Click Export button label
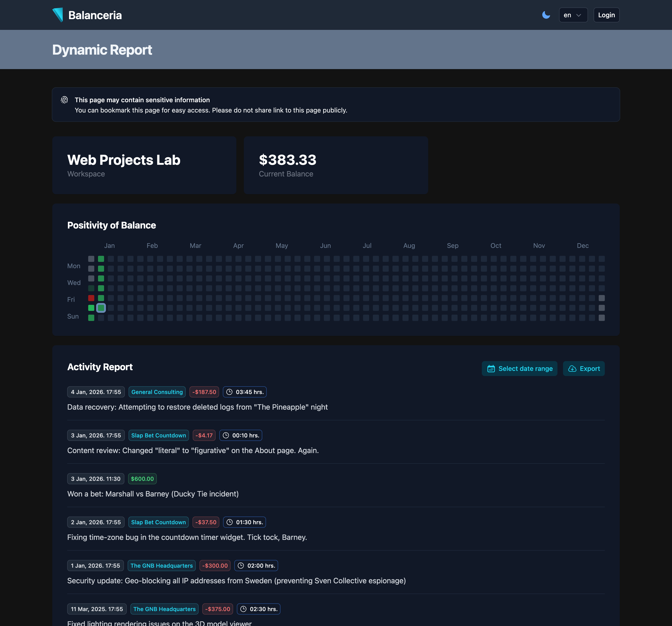The height and width of the screenshot is (626, 672). click(x=590, y=369)
